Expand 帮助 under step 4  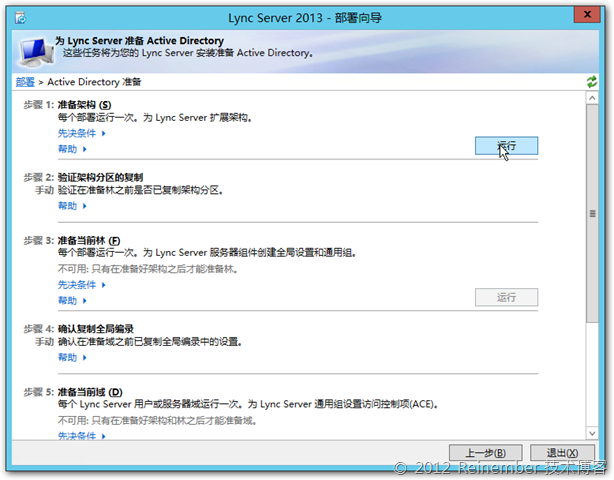point(72,357)
